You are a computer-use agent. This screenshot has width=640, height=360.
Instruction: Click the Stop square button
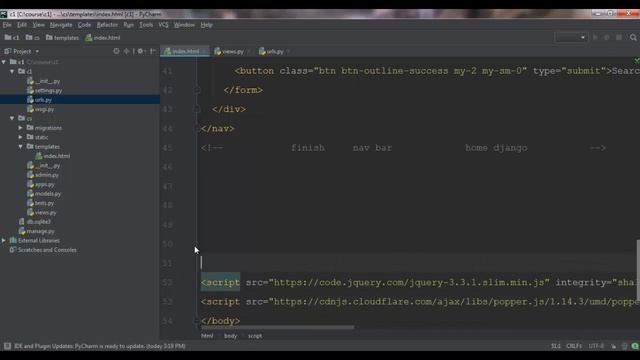(x=619, y=37)
